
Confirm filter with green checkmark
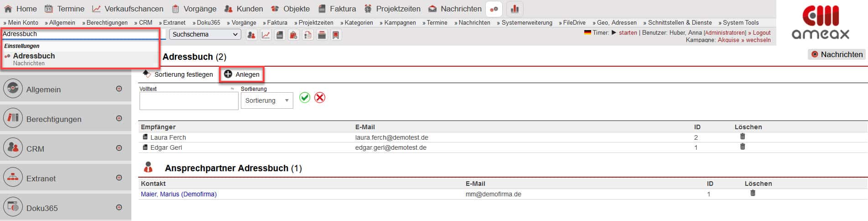305,97
